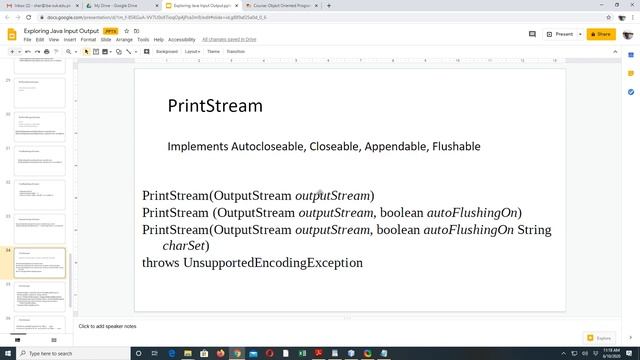Screen dimensions: 640x360
Task: Collapse the toolbar with the chevron
Action: (615, 52)
